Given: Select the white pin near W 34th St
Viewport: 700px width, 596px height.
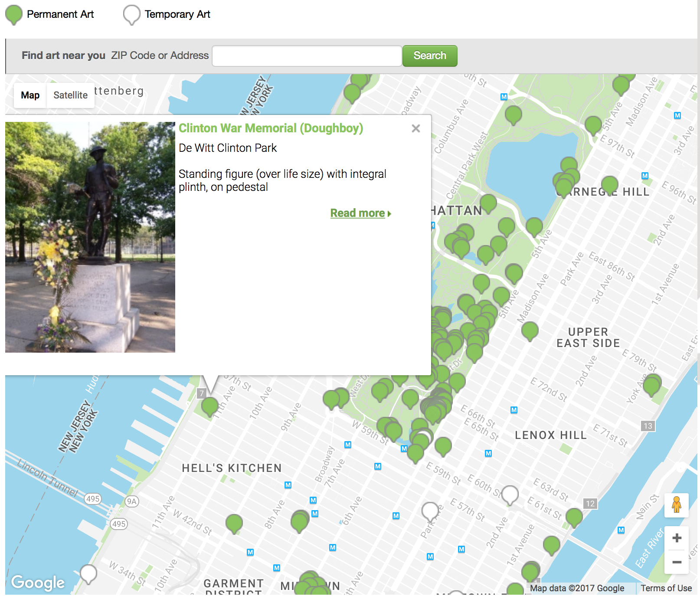Looking at the screenshot, I should 88,573.
